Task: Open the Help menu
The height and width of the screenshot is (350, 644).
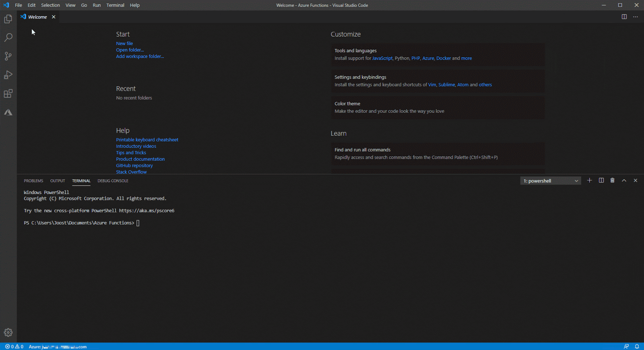Action: tap(134, 5)
